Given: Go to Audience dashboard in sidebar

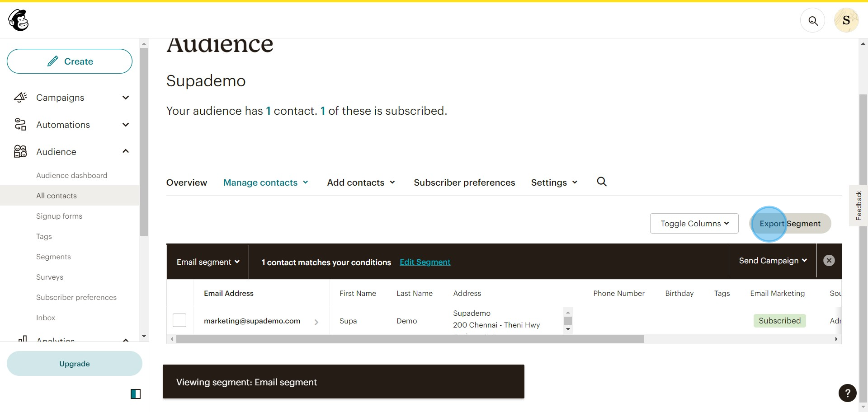Looking at the screenshot, I should click(72, 175).
